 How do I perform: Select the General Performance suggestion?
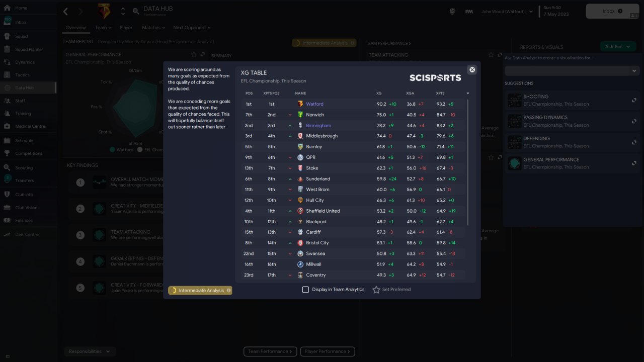point(572,163)
